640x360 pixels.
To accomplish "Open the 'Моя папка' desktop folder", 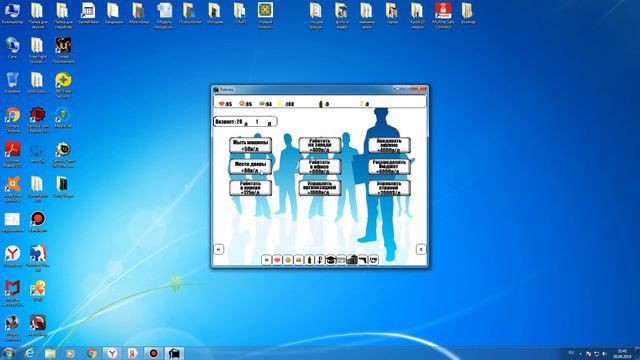I will click(139, 13).
